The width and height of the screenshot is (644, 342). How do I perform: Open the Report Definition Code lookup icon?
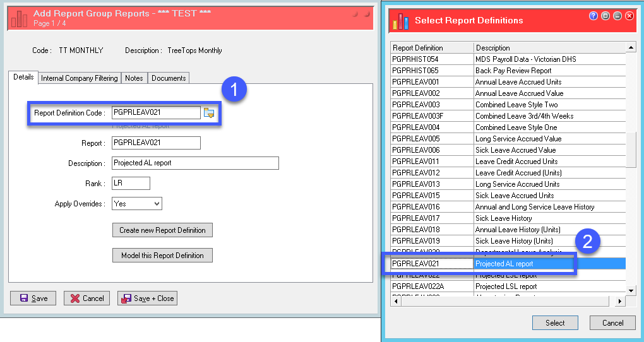click(209, 113)
